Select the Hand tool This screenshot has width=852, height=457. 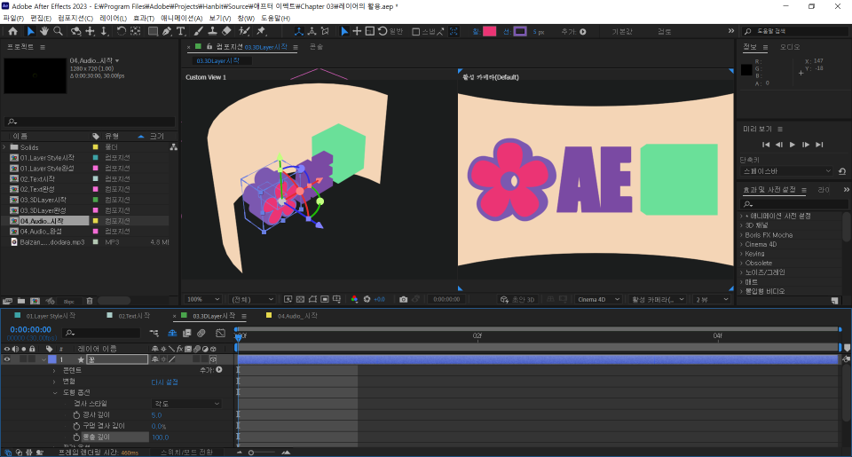pyautogui.click(x=44, y=32)
